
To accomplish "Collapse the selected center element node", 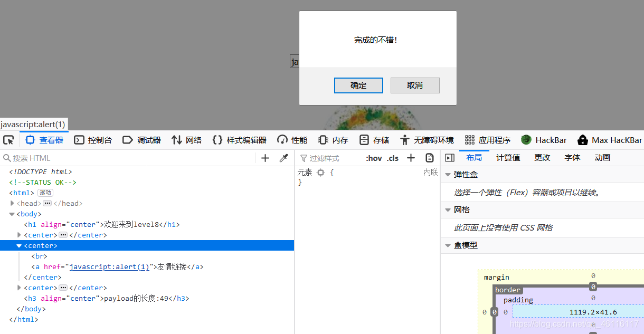I will (20, 245).
